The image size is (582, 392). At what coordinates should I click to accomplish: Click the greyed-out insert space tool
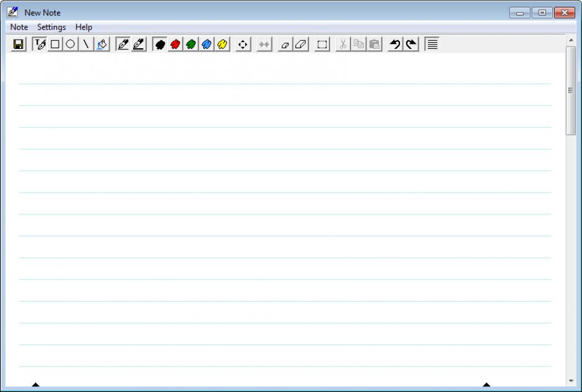pos(264,45)
